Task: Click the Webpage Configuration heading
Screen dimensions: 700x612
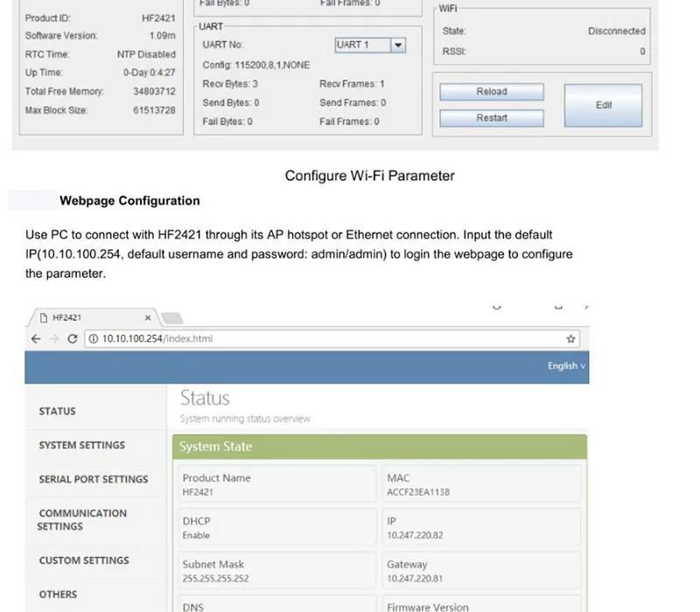Action: pyautogui.click(x=129, y=201)
